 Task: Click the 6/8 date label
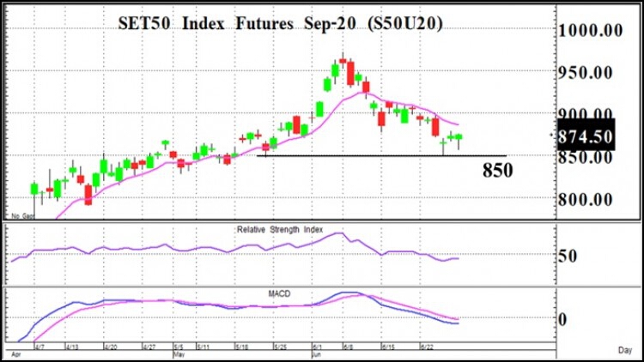click(349, 347)
